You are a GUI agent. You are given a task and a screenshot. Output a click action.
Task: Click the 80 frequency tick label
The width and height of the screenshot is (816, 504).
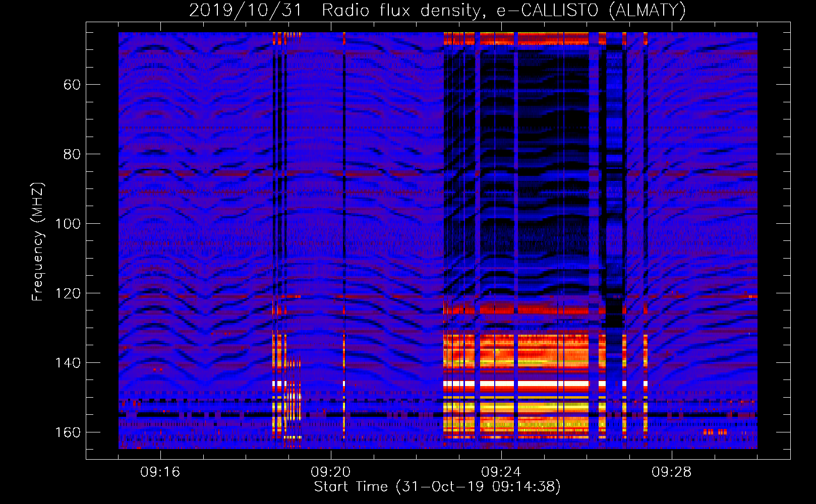tap(72, 154)
